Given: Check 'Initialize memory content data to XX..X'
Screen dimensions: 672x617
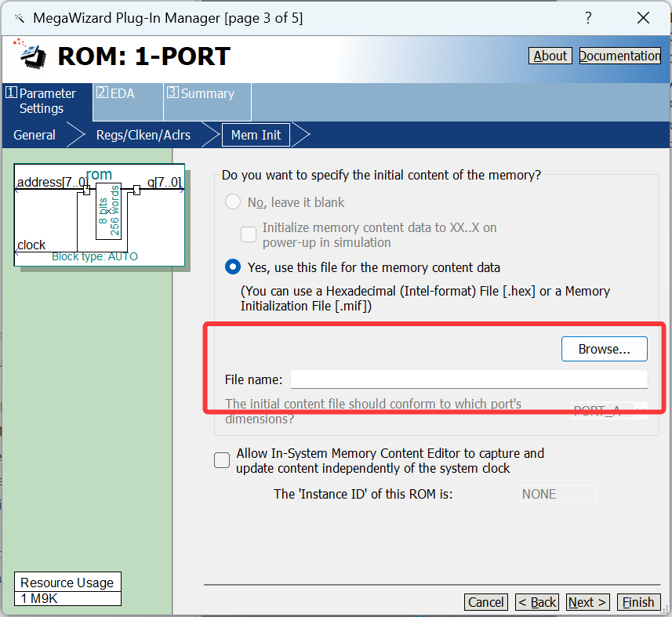Looking at the screenshot, I should tap(249, 234).
